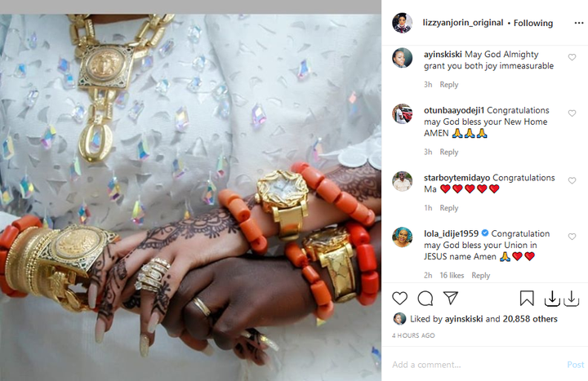
Task: Save post with the bookmark icon
Action: tap(527, 299)
